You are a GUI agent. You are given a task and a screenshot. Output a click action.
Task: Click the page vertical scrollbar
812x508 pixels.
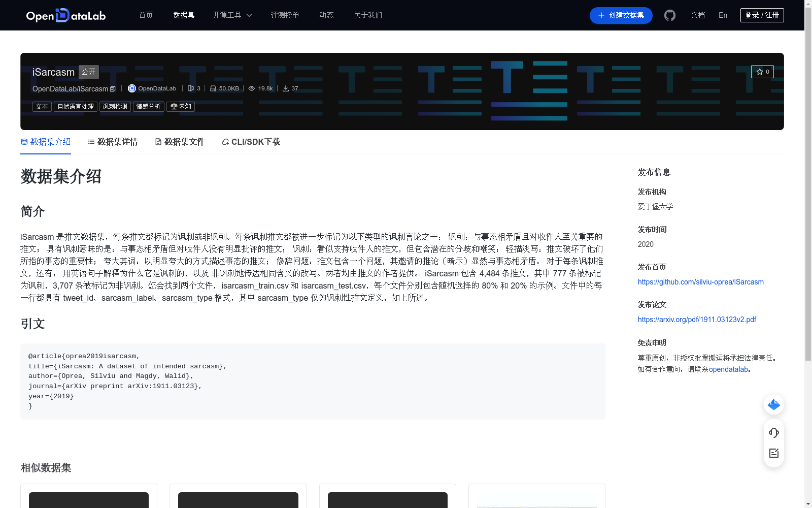pos(808,183)
